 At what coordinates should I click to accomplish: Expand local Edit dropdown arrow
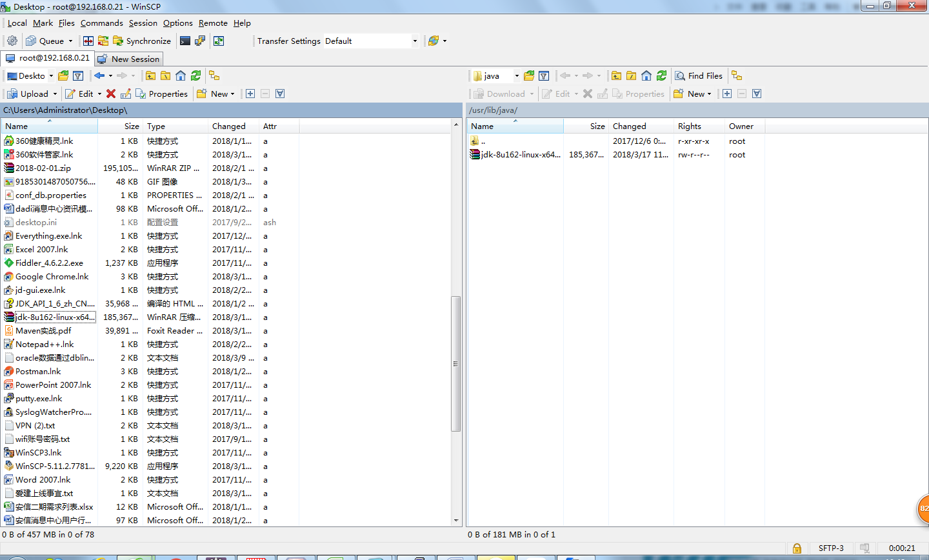coord(99,94)
